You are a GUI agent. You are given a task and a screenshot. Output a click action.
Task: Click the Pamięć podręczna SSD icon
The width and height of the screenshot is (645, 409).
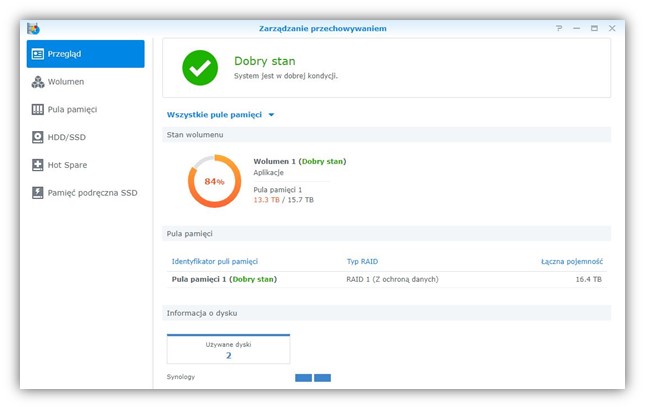point(38,192)
